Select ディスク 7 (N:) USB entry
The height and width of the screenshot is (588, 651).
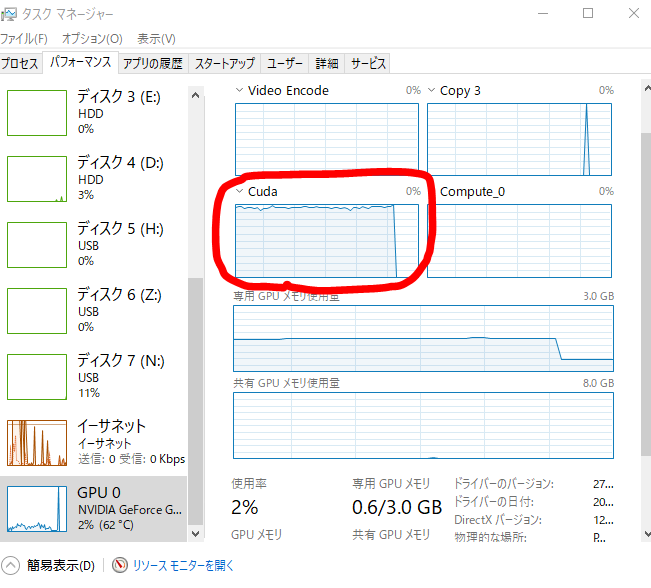tap(94, 377)
